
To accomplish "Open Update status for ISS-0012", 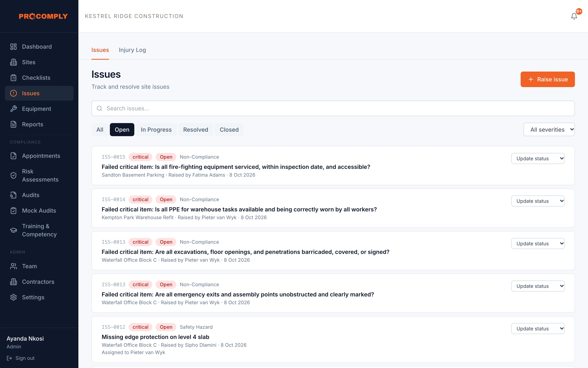I will tap(538, 329).
